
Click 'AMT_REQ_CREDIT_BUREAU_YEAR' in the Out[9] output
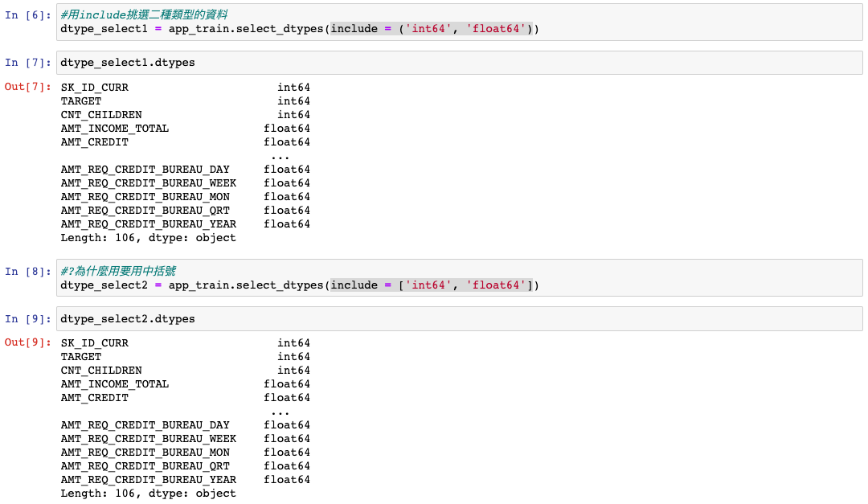[149, 480]
